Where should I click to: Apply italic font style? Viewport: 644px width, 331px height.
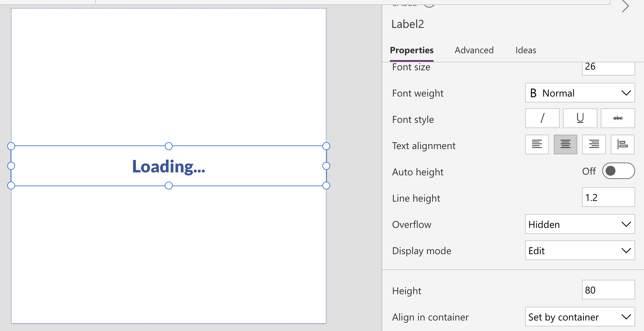[x=542, y=118]
